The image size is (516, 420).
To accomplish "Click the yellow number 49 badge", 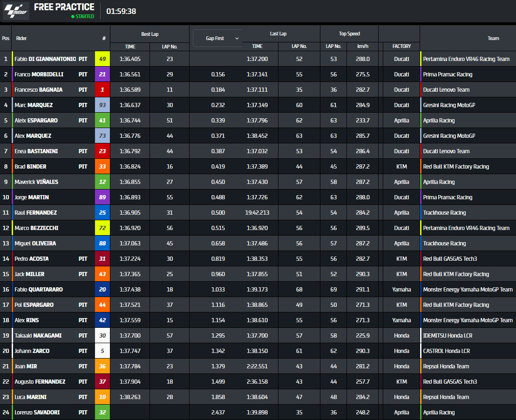I will point(102,59).
